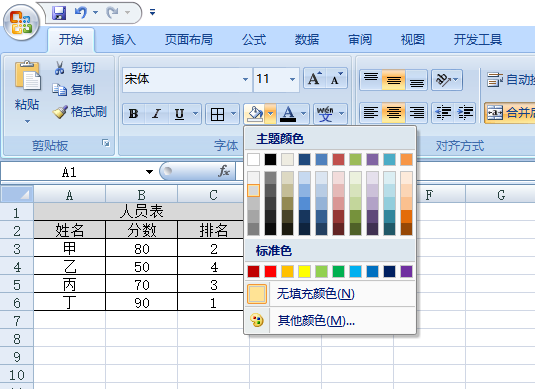
Task: Click the insert function fx icon
Action: 224,171
